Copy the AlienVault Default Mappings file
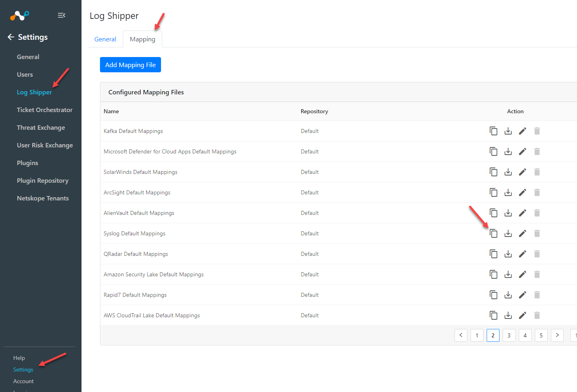 tap(493, 213)
